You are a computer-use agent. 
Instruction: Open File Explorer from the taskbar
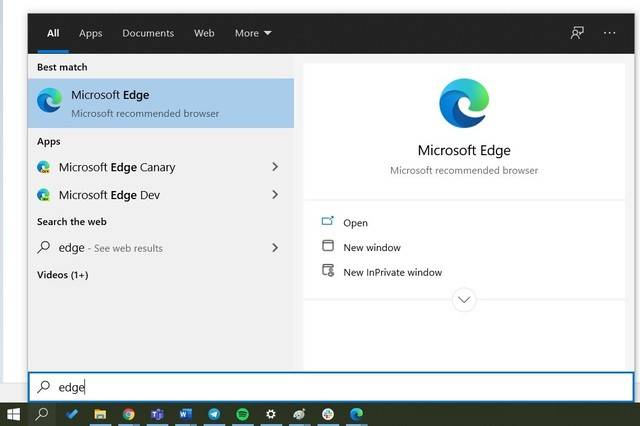coord(100,414)
